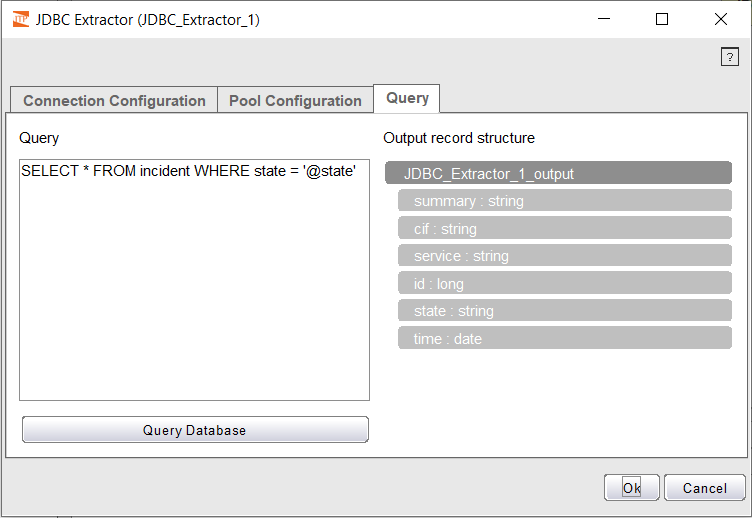Screen dimensions: 752x518
Task: Confirm with the Ok button
Action: pos(632,488)
